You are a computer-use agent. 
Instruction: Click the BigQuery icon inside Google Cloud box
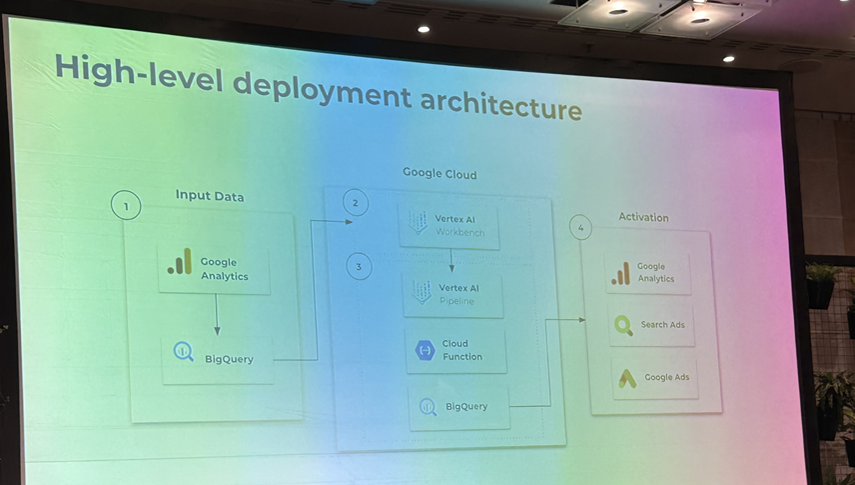pos(429,406)
